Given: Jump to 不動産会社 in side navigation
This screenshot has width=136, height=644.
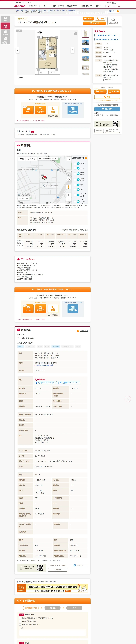Looking at the screenshot, I should click(x=5, y=40).
